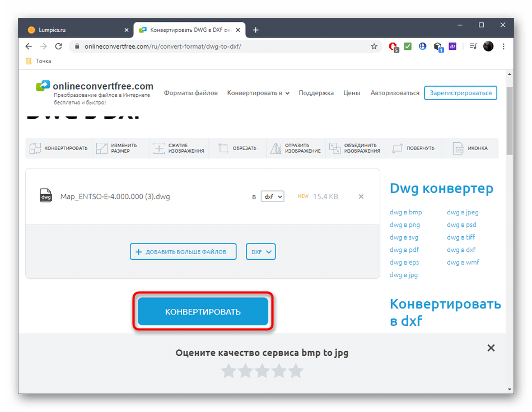Select the Объединить изображения tool
This screenshot has height=412, width=532.
click(x=355, y=148)
